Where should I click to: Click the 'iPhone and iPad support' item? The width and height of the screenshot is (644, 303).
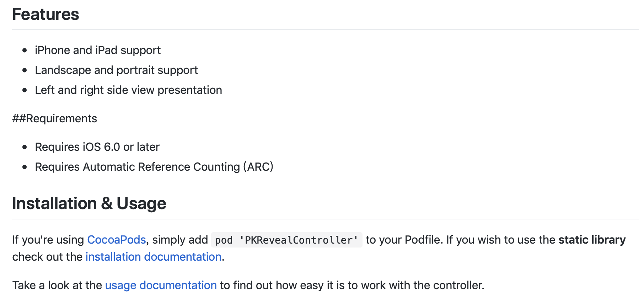coord(97,50)
